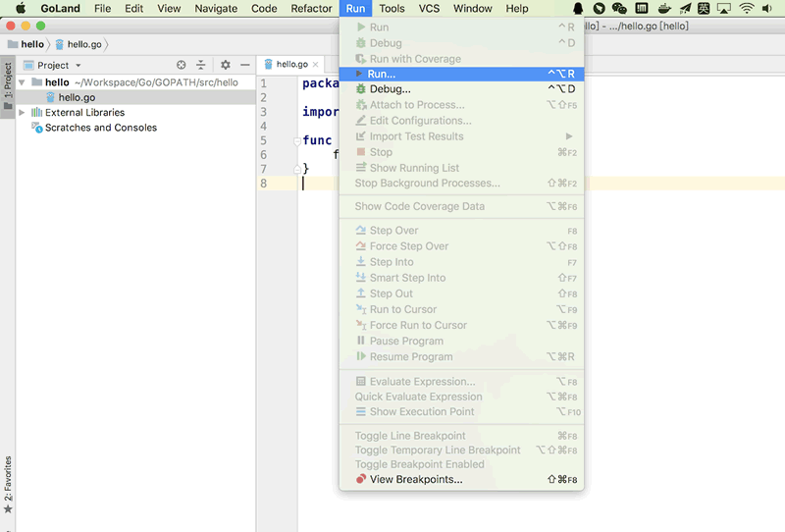Toggle the 2: Favorites side panel

tap(8, 485)
